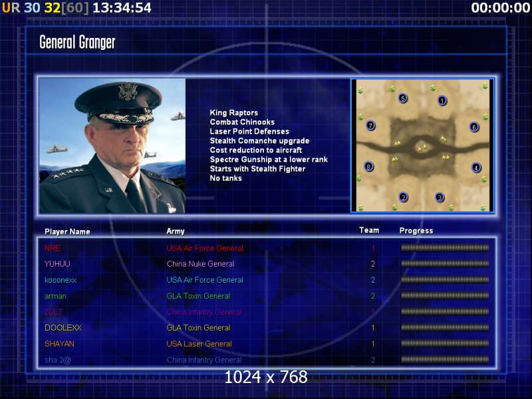Viewport: 532px width, 399px height.
Task: Click the Team column header
Action: click(369, 230)
